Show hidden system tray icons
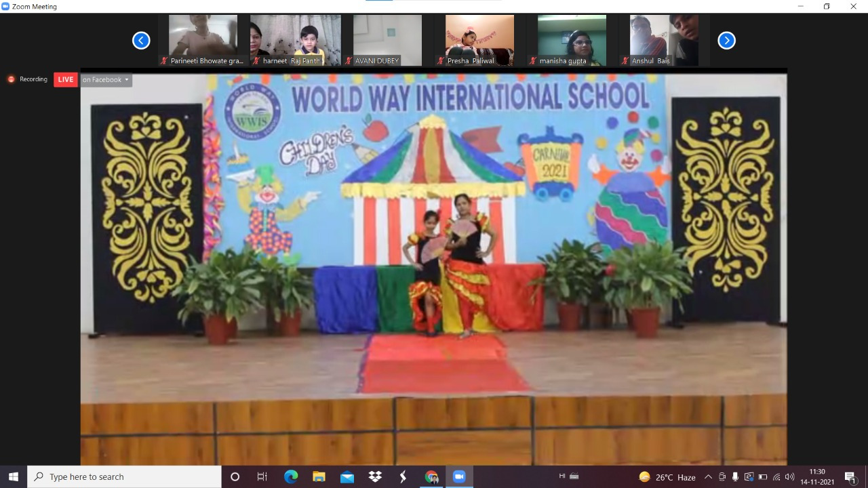This screenshot has width=868, height=488. coord(708,477)
